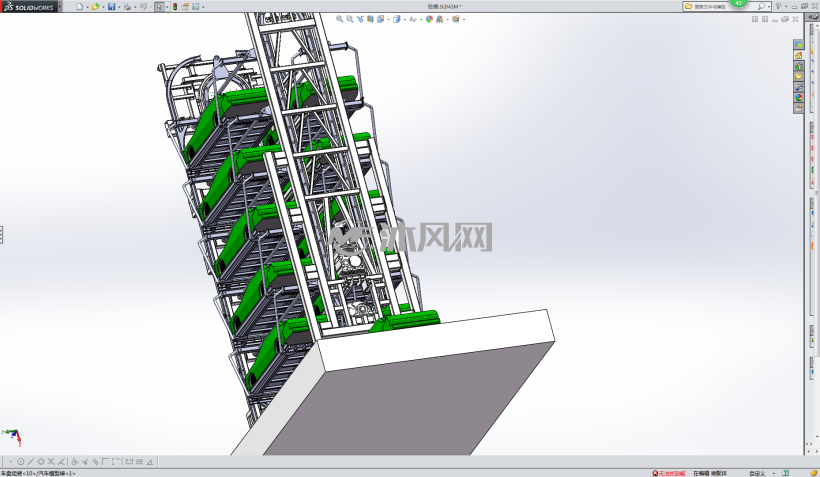The width and height of the screenshot is (820, 477).
Task: Toggle Hide/Show Items glasses icon
Action: click(413, 19)
